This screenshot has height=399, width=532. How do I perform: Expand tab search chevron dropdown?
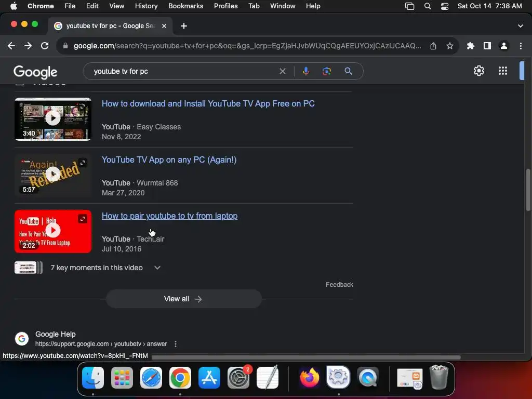[521, 26]
